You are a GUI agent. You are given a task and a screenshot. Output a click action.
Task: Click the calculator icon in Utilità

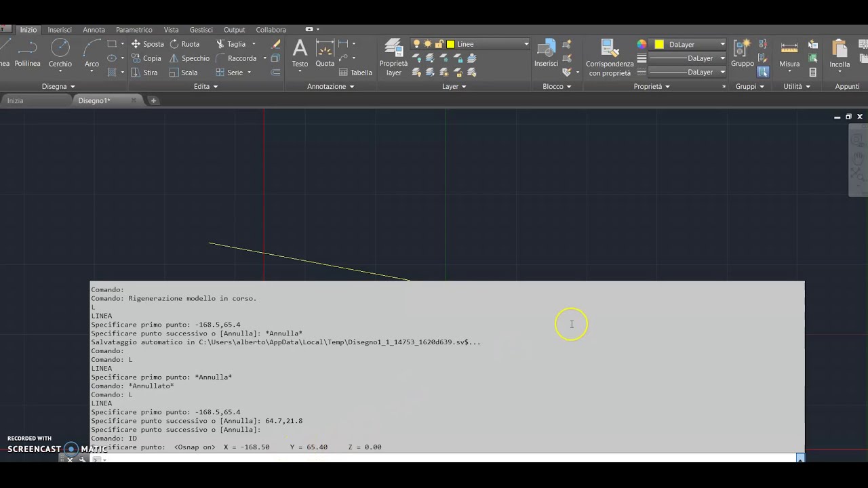click(x=813, y=73)
